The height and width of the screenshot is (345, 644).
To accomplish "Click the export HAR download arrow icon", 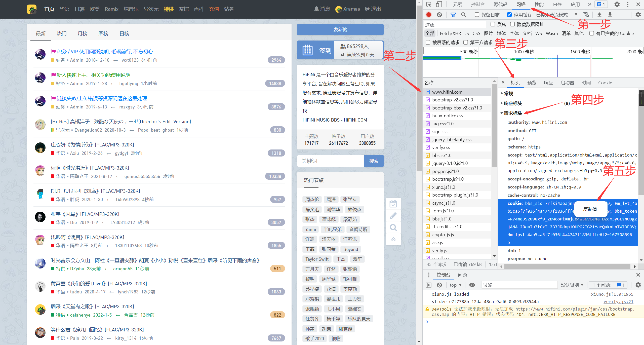I will coord(610,15).
